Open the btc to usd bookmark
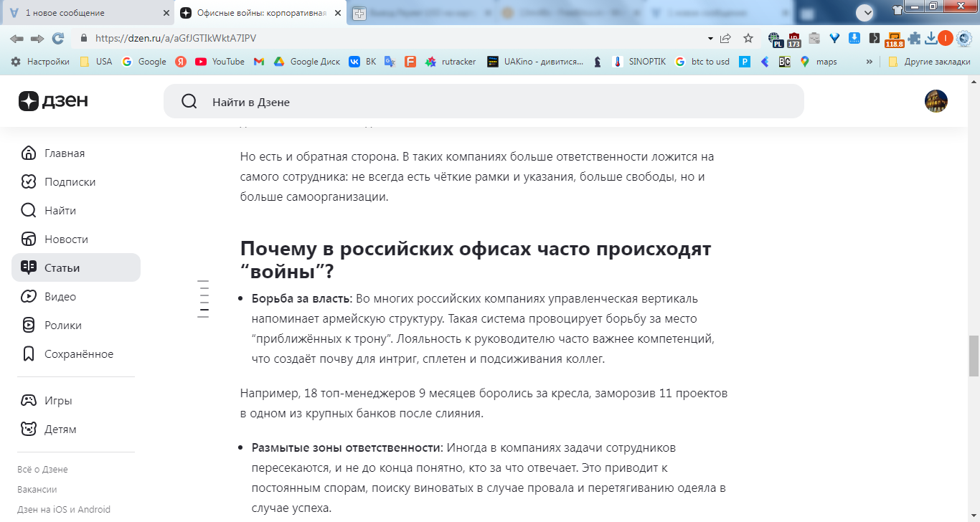This screenshot has height=522, width=980. [702, 62]
